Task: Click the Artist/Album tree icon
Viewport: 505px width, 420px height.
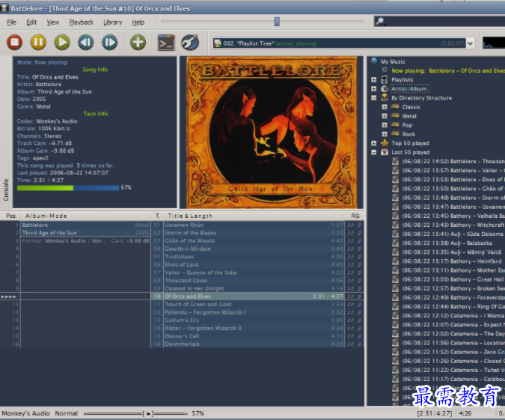Action: click(385, 88)
